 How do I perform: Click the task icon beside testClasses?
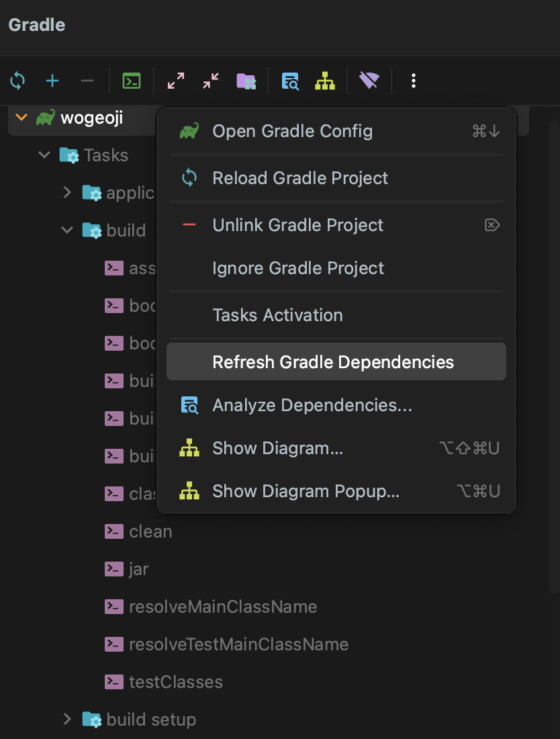pyautogui.click(x=114, y=682)
